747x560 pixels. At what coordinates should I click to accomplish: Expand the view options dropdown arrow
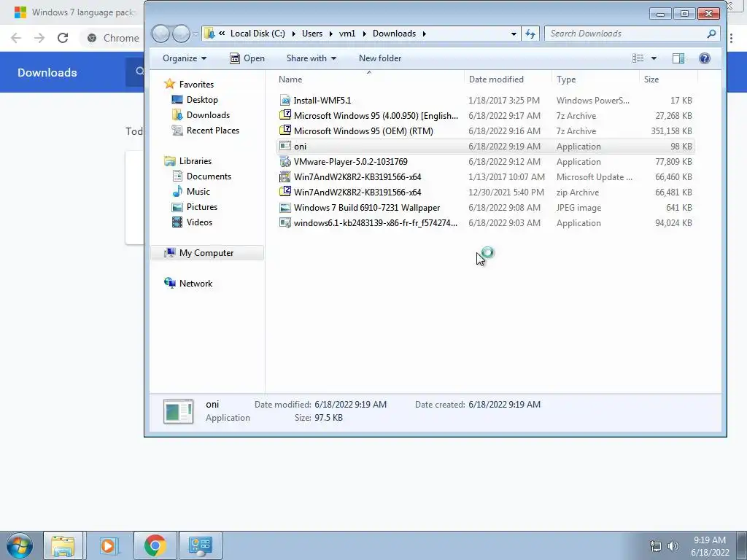coord(654,58)
